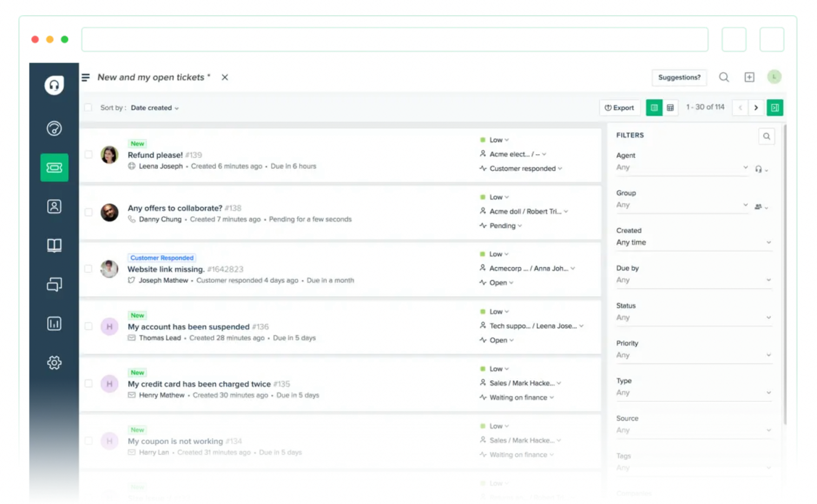Open the Forums chat icon in sidebar
The height and width of the screenshot is (504, 817).
click(54, 284)
